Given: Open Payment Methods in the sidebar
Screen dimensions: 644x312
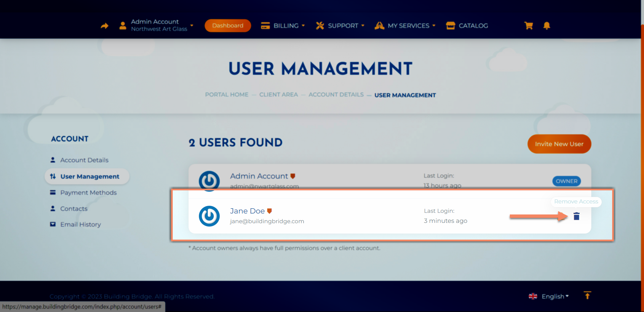Looking at the screenshot, I should tap(88, 193).
